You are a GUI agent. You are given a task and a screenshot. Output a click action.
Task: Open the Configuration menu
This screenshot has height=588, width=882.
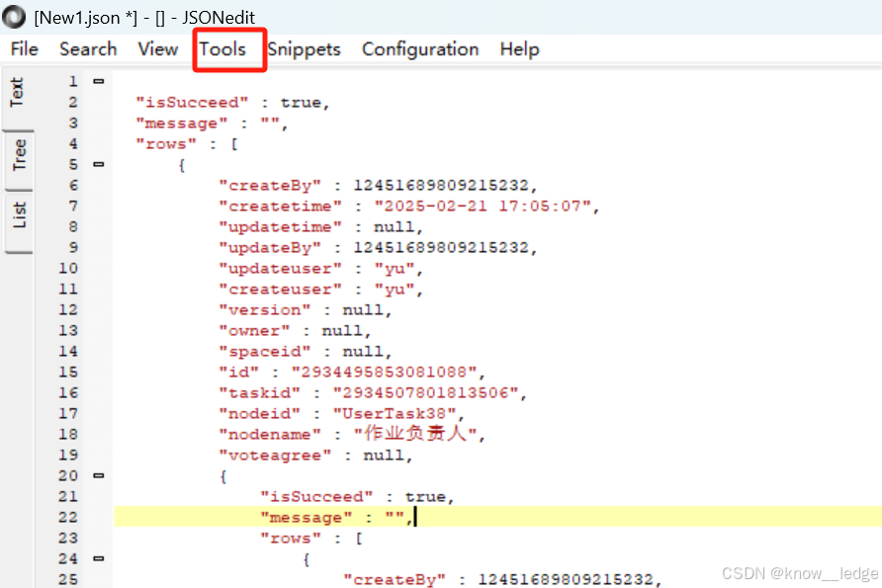coord(420,48)
